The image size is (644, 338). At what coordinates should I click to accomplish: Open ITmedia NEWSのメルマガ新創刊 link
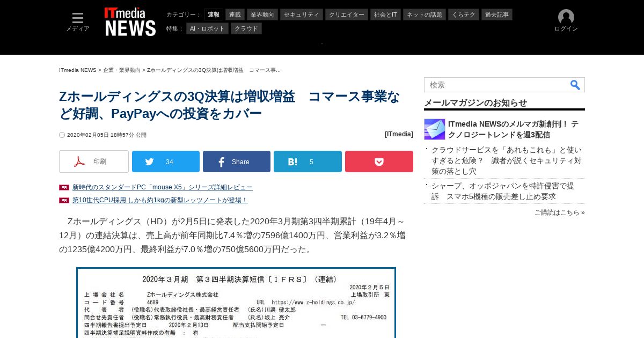[514, 129]
